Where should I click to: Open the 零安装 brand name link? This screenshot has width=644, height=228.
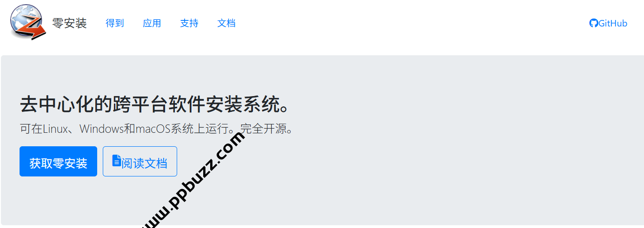(x=69, y=23)
